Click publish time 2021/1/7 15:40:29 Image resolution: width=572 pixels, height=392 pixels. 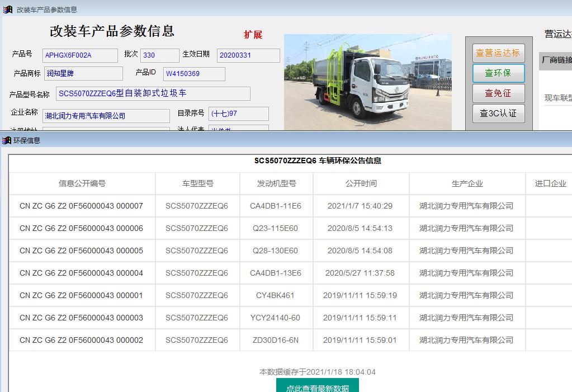click(360, 206)
